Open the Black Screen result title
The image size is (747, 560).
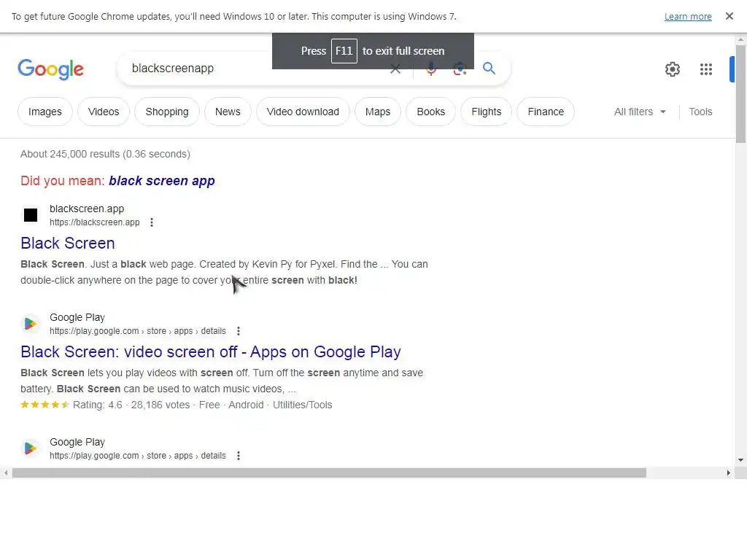tap(68, 244)
